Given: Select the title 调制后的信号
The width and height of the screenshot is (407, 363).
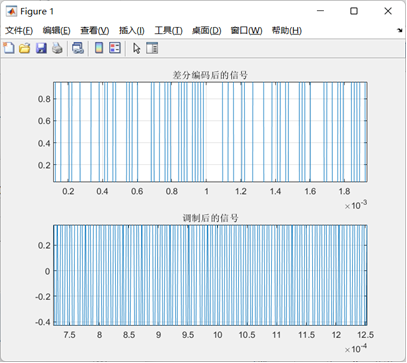Looking at the screenshot, I should pyautogui.click(x=210, y=218).
